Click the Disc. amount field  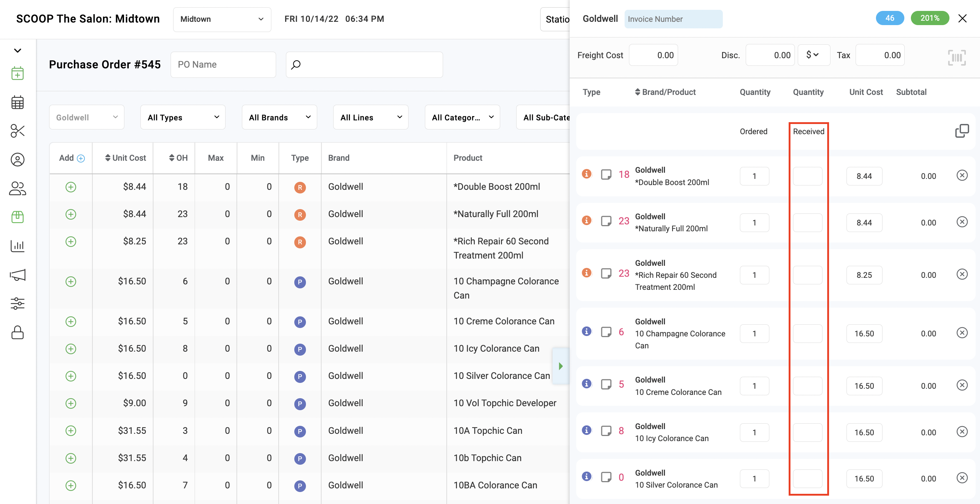tap(770, 55)
